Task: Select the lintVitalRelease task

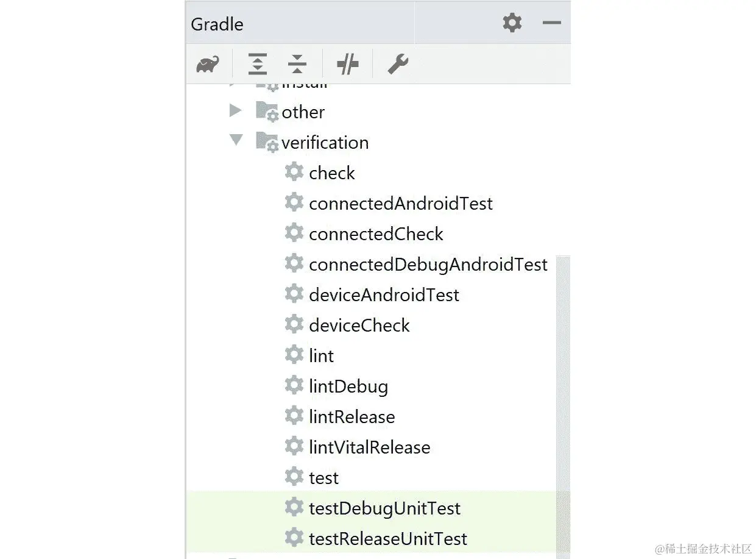Action: coord(369,447)
